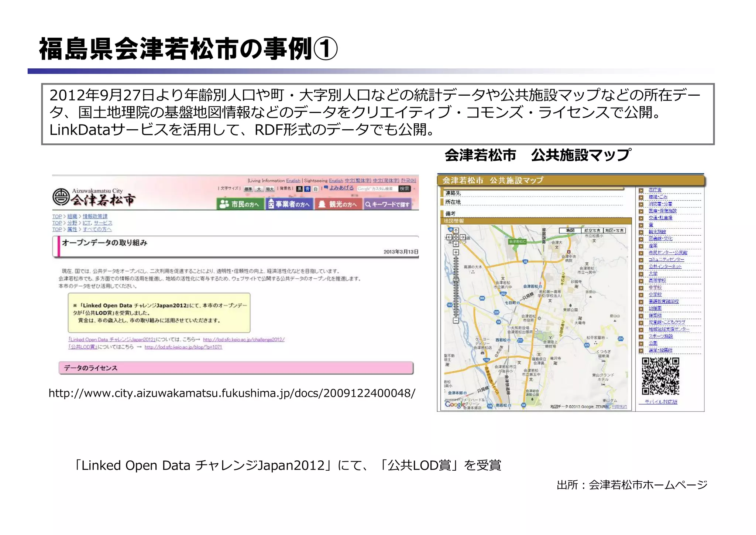Viewport: 756px width, 535px height.
Task: Open the 中文(简体字) language link
Action: click(x=386, y=181)
